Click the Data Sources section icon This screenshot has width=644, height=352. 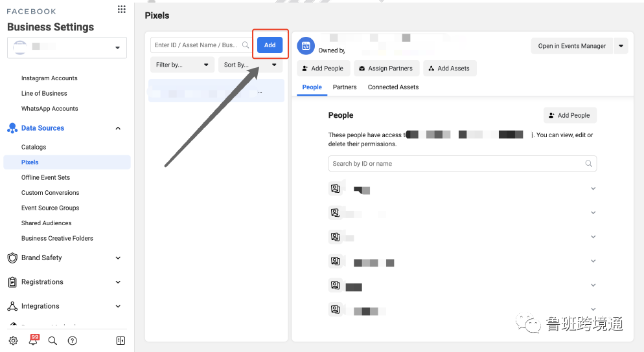(12, 128)
